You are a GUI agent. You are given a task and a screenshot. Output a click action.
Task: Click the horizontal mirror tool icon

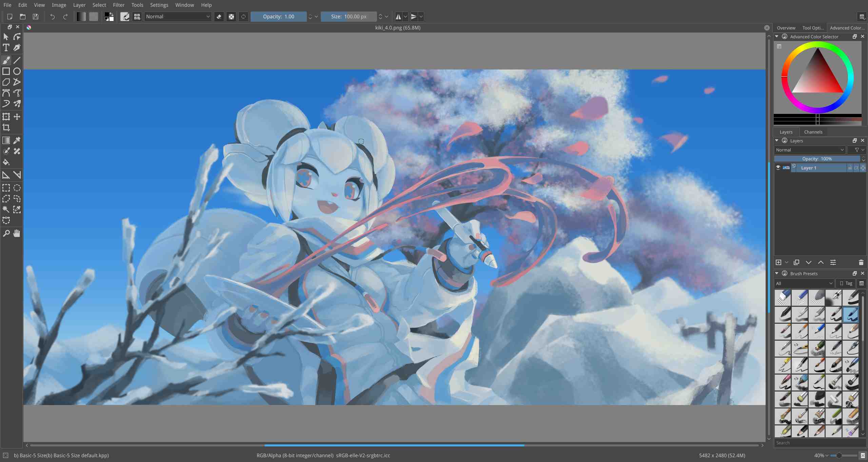[x=398, y=17]
